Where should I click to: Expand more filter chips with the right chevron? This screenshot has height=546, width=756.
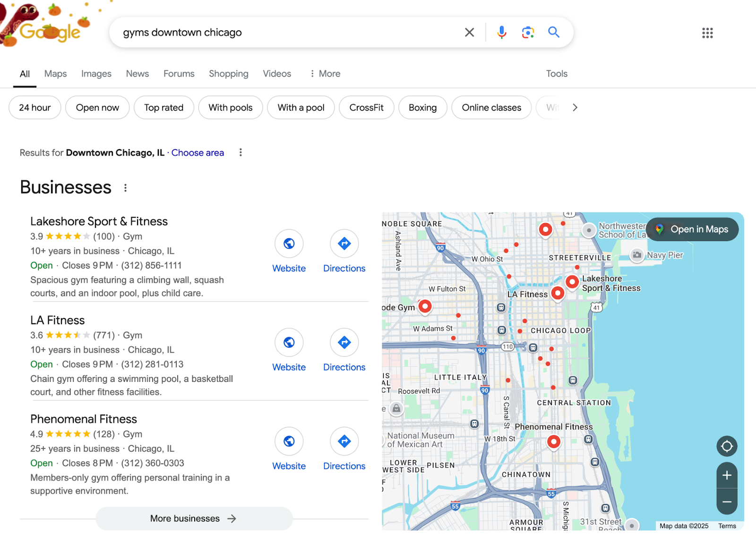click(575, 107)
